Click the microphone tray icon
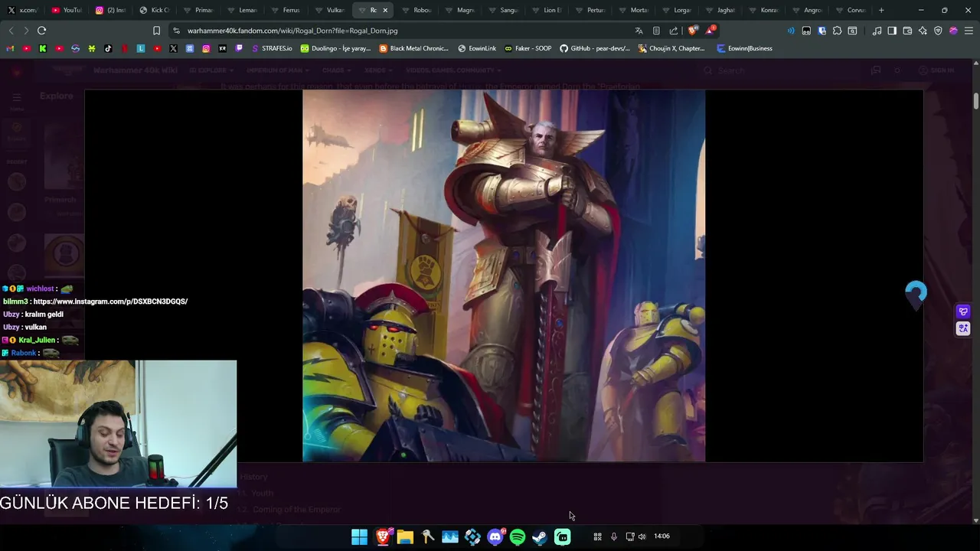This screenshot has height=551, width=980. pyautogui.click(x=613, y=536)
